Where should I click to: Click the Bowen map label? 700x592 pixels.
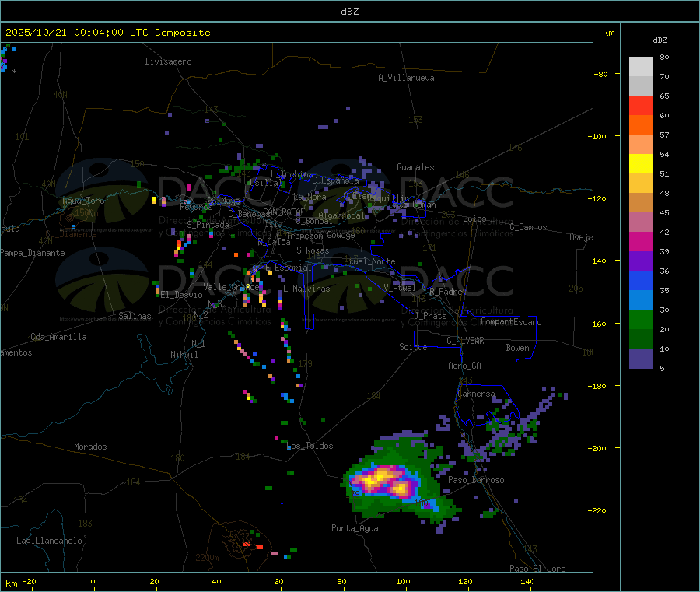517,348
